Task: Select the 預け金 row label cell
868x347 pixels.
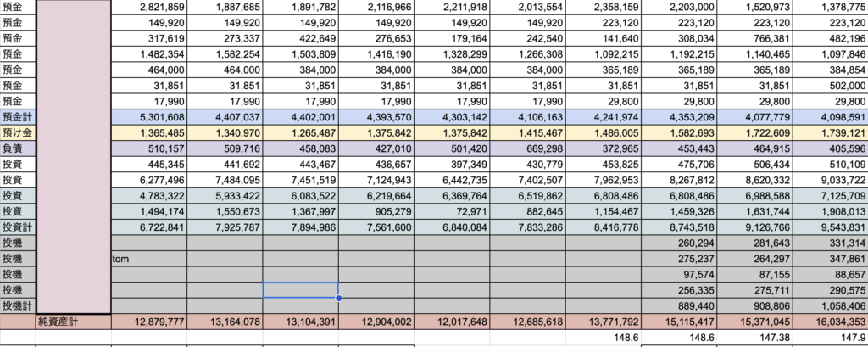Action: 17,133
